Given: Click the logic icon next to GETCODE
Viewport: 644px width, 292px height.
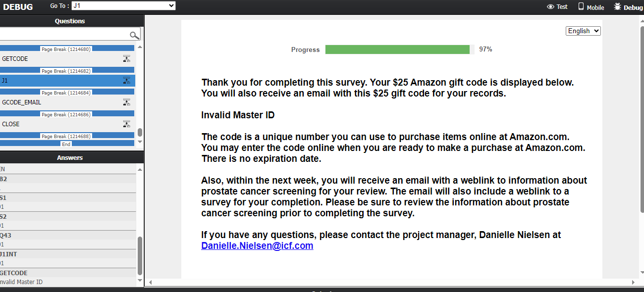Looking at the screenshot, I should [127, 59].
